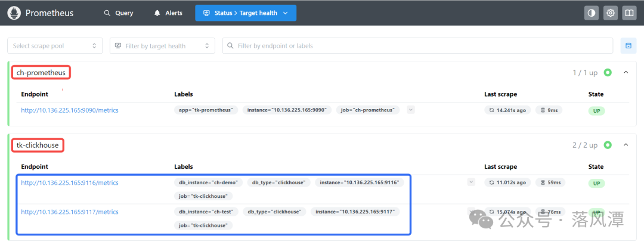Screen dimensions: 644x245
Task: Open the documentation book icon
Action: (629, 13)
